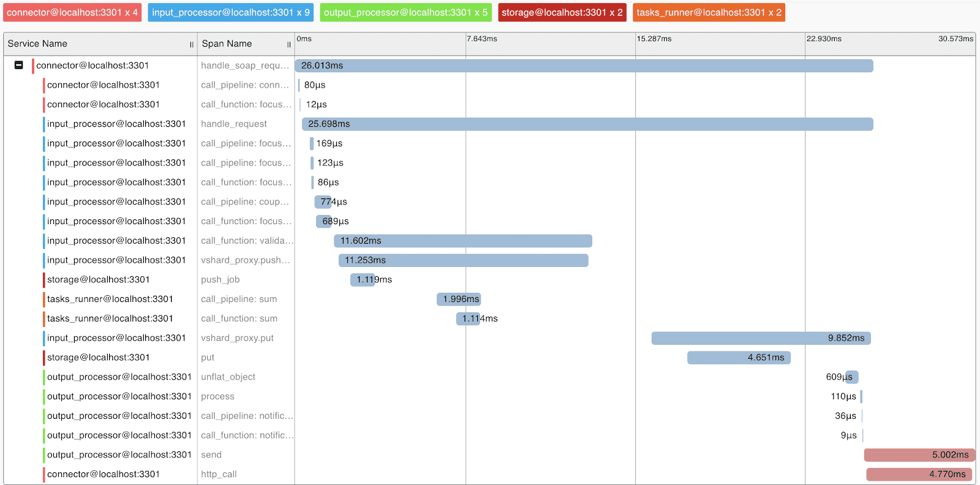Select the 25.698ms handle_request span bar

(x=587, y=124)
